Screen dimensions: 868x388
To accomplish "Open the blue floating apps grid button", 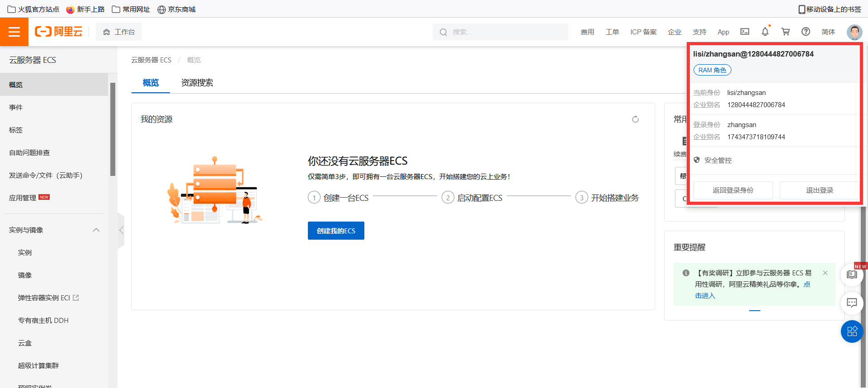I will click(x=852, y=331).
